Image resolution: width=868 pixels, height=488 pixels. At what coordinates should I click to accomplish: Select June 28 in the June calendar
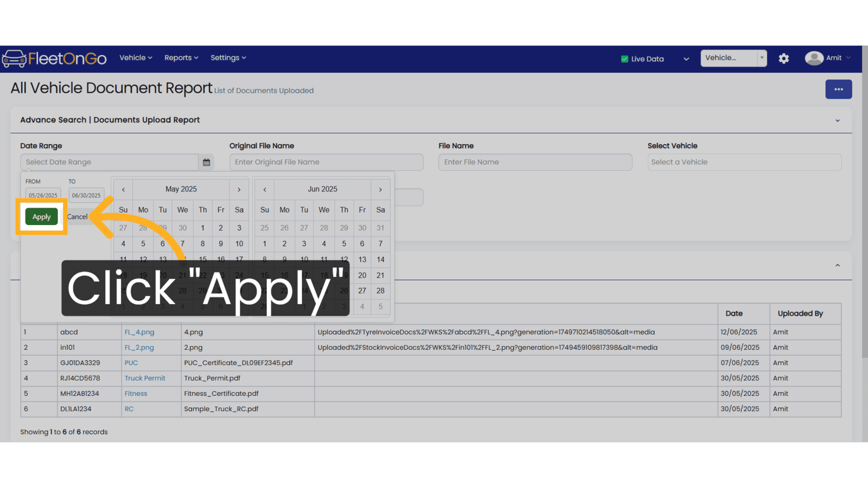[x=380, y=291]
